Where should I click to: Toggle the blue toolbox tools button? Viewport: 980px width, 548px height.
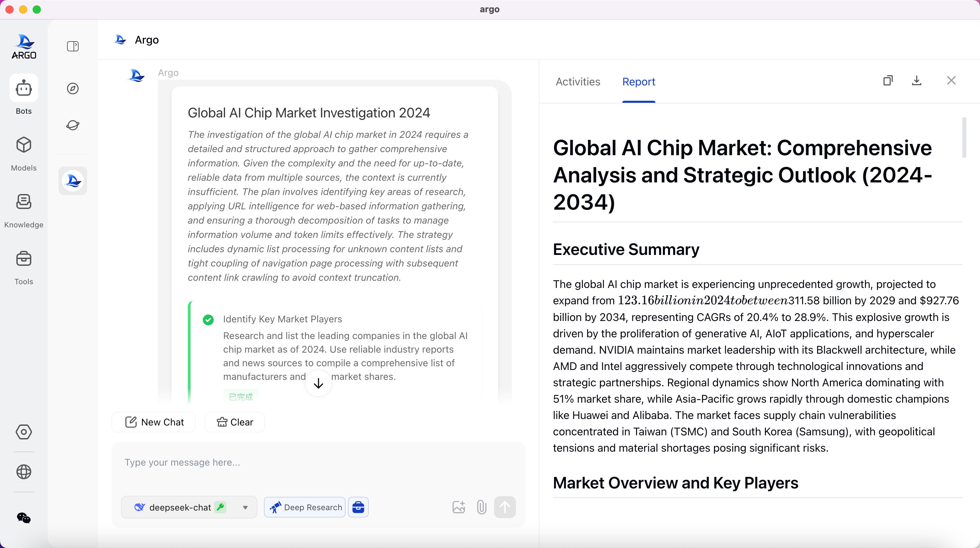pos(358,507)
